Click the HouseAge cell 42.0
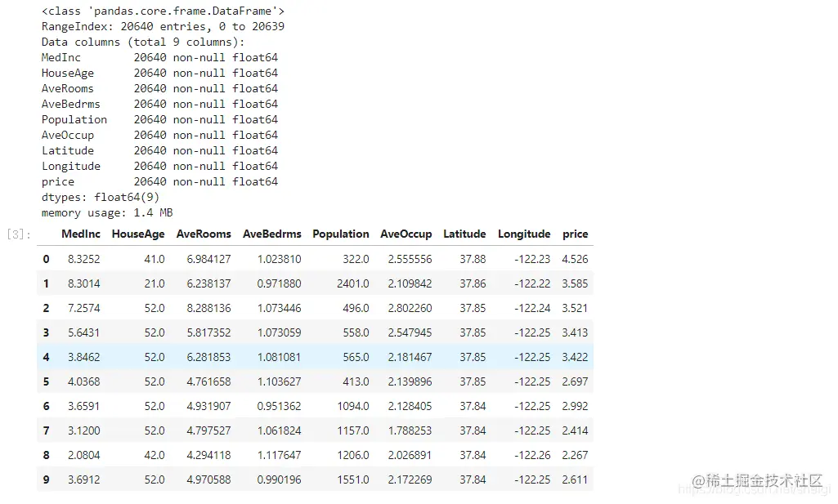This screenshot has width=838, height=504. [x=155, y=456]
